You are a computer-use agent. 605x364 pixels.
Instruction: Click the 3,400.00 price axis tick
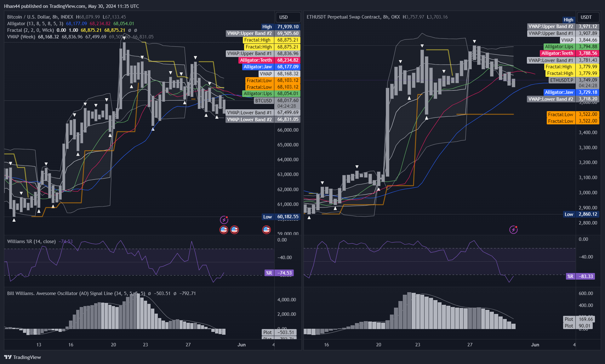(x=588, y=133)
